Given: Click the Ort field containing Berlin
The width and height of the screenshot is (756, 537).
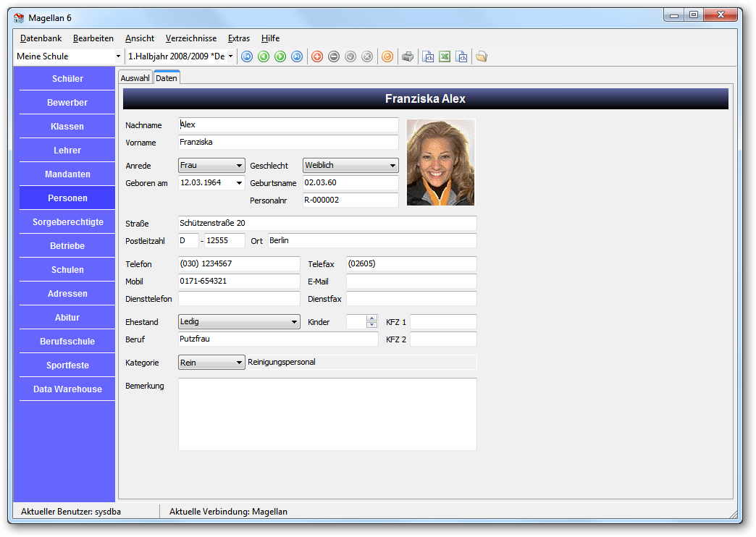Looking at the screenshot, I should [x=372, y=240].
